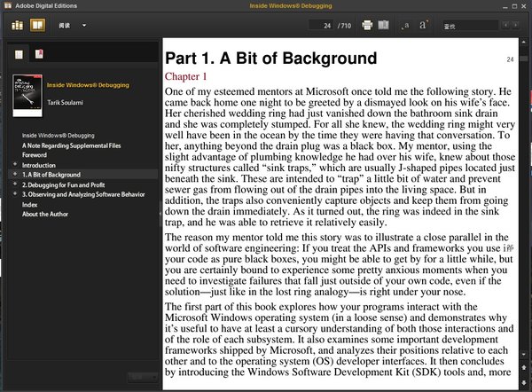Open the reading menu dropdown arrow

[84, 25]
